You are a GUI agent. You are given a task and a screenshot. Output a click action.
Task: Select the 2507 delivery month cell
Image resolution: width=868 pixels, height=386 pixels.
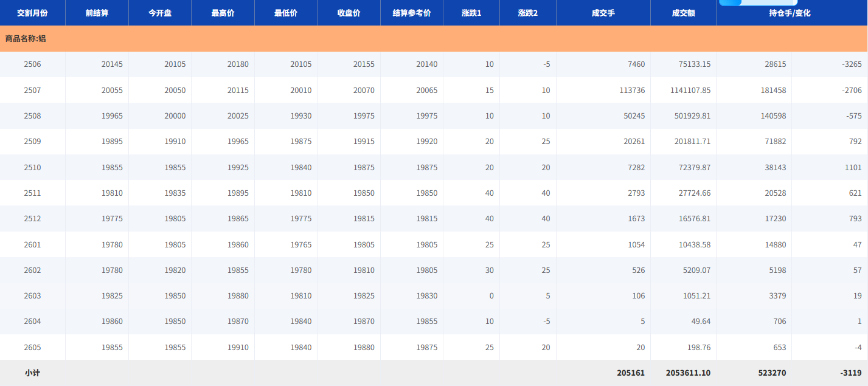(32, 90)
